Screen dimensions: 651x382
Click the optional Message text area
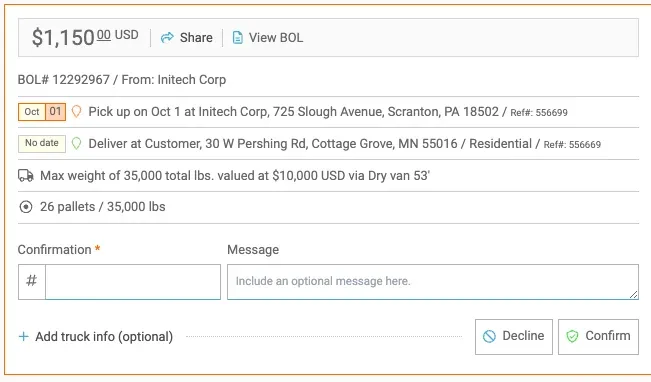433,282
